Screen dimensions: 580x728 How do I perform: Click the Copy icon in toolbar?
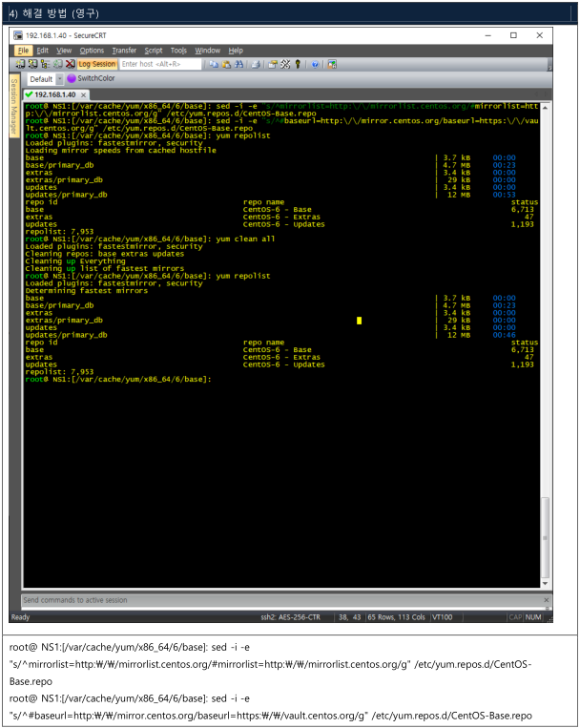(x=214, y=64)
